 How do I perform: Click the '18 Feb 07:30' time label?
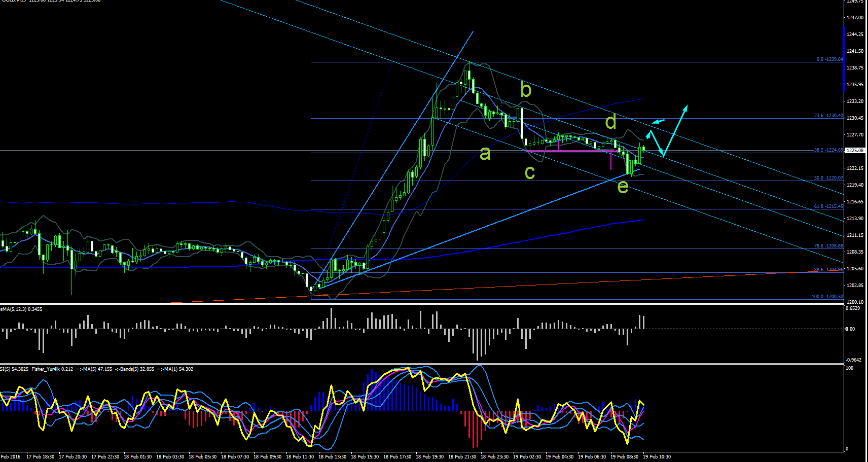(x=235, y=457)
